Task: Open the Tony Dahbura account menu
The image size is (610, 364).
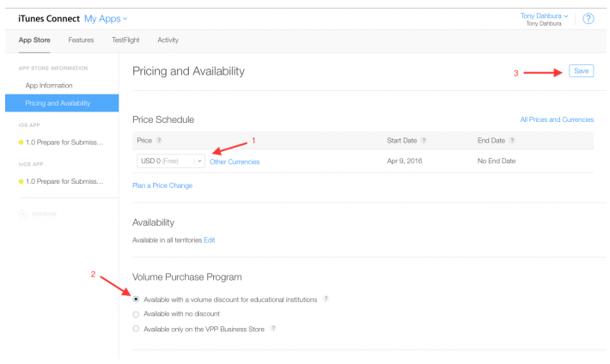Action: [544, 16]
